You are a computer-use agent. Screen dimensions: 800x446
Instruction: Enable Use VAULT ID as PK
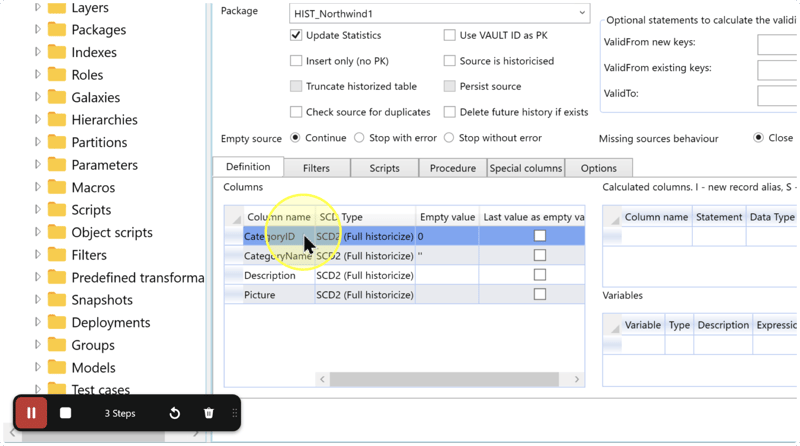449,35
